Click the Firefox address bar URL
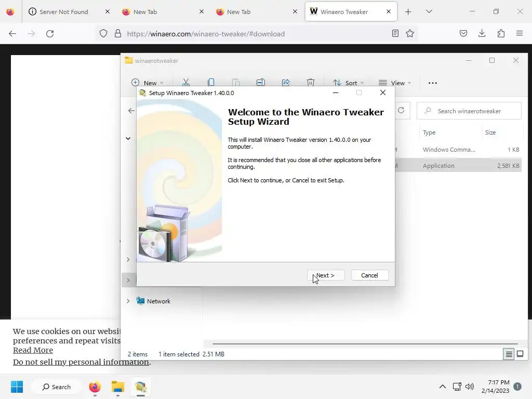 pyautogui.click(x=206, y=34)
